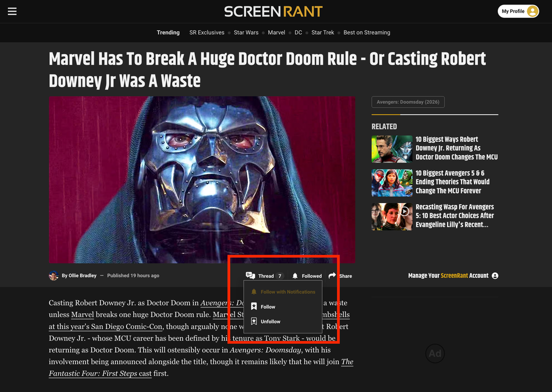Read Recasting Wasp For Avengers 5 article

pyautogui.click(x=454, y=215)
